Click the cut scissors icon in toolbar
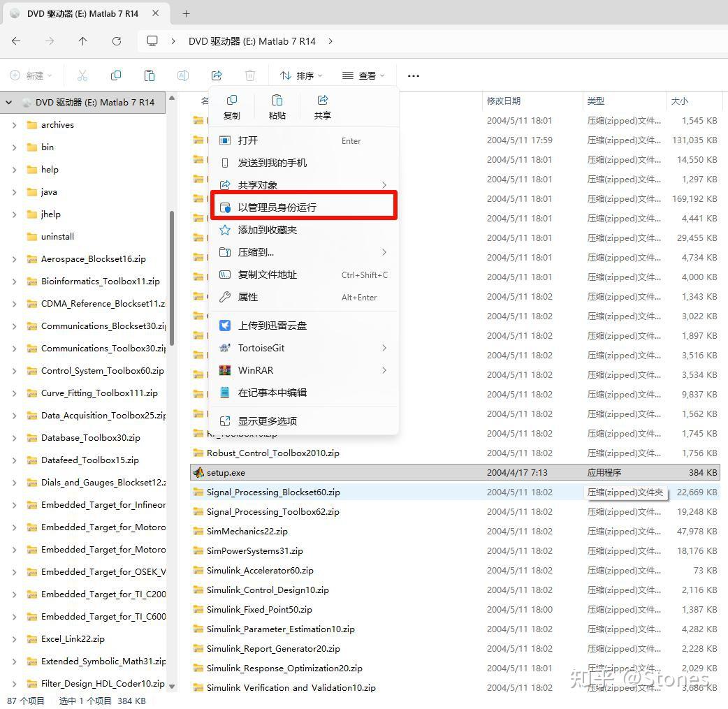Viewport: 728px width, 709px height. [82, 75]
